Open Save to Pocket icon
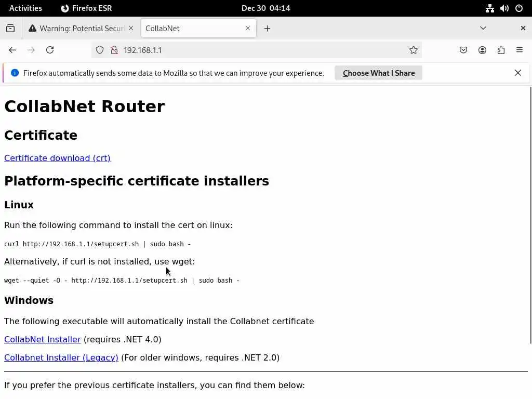This screenshot has width=532, height=399. tap(463, 50)
